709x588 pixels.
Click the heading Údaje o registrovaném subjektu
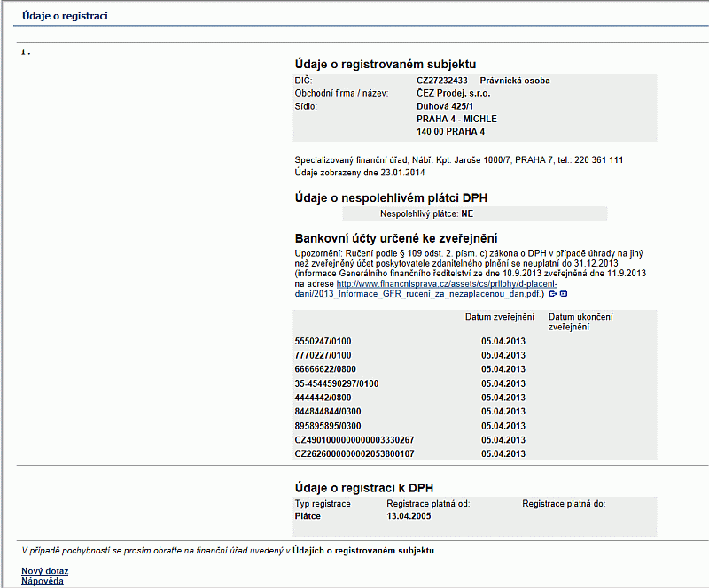pos(386,64)
